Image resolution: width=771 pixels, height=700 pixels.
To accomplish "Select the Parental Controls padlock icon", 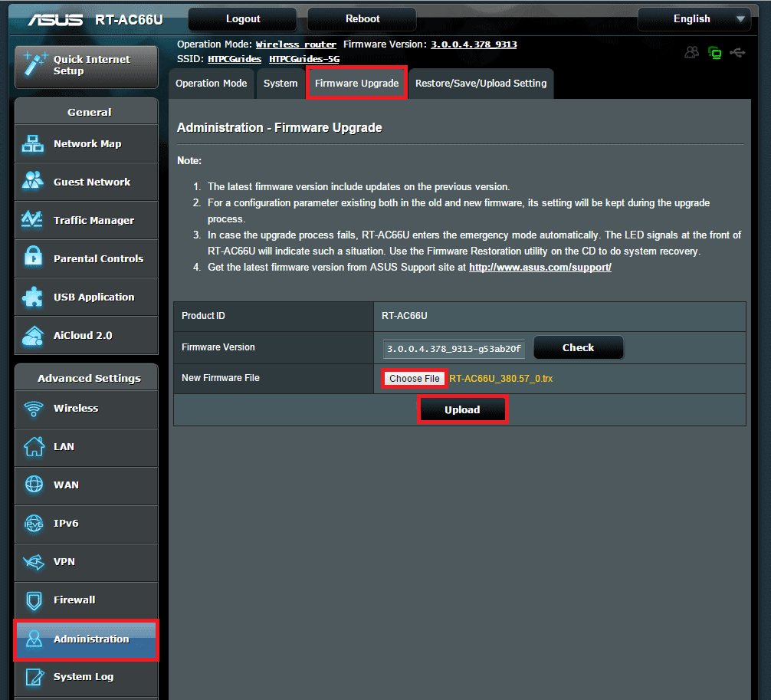I will pos(33,258).
